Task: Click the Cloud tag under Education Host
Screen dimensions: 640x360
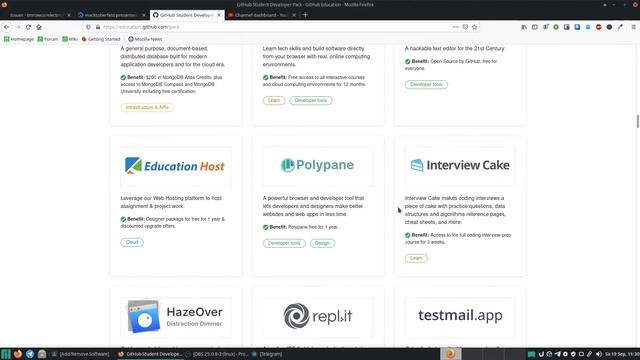Action: [x=132, y=242]
